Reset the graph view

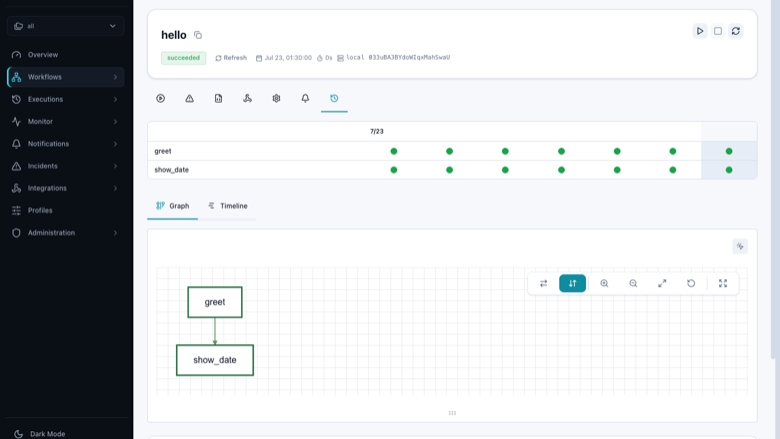(691, 283)
